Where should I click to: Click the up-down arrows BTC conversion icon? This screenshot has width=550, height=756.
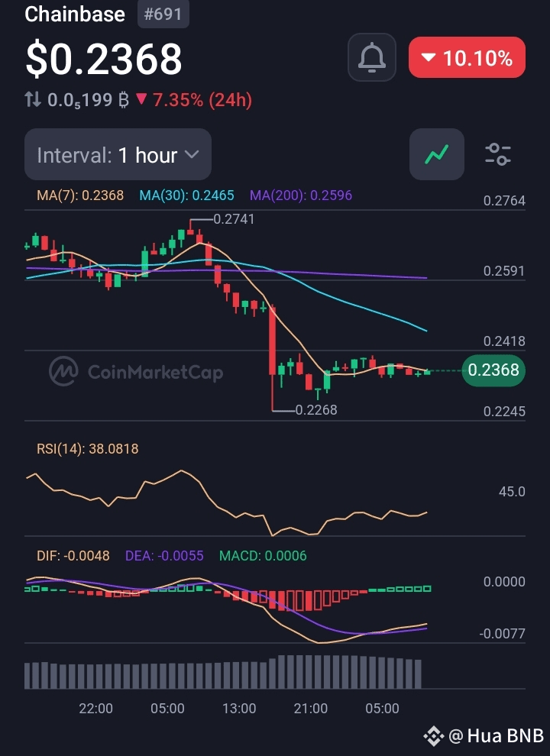coord(33,100)
